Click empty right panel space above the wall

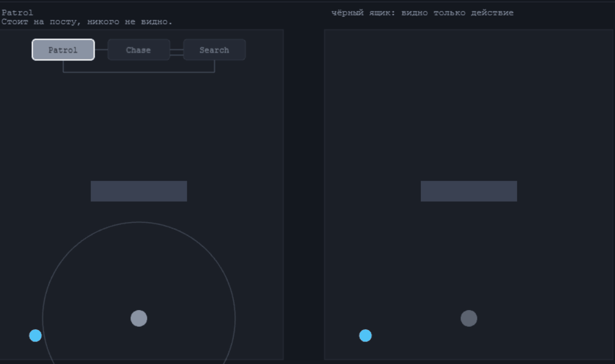click(469, 106)
